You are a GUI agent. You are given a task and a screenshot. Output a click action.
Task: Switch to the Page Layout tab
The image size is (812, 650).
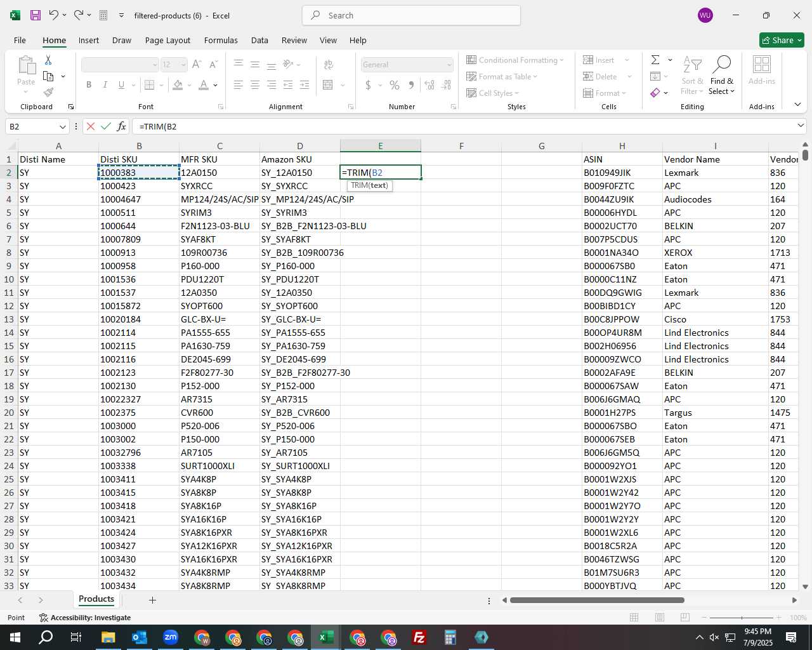point(167,40)
